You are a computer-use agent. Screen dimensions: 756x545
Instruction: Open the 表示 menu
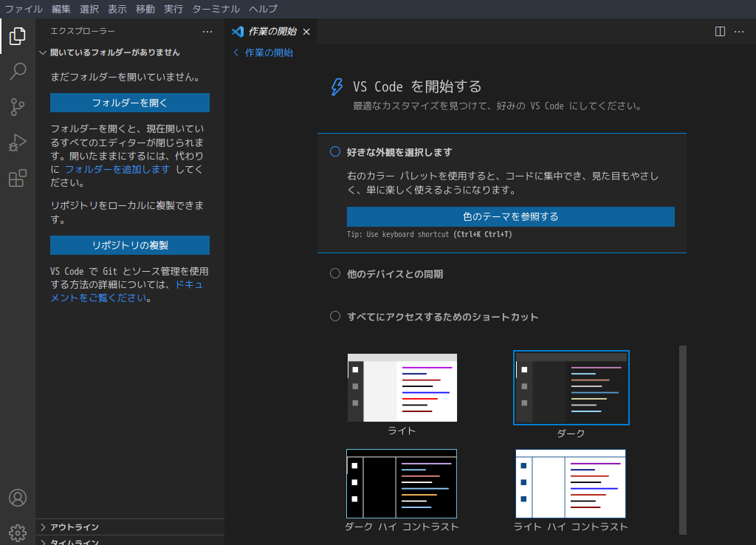117,9
